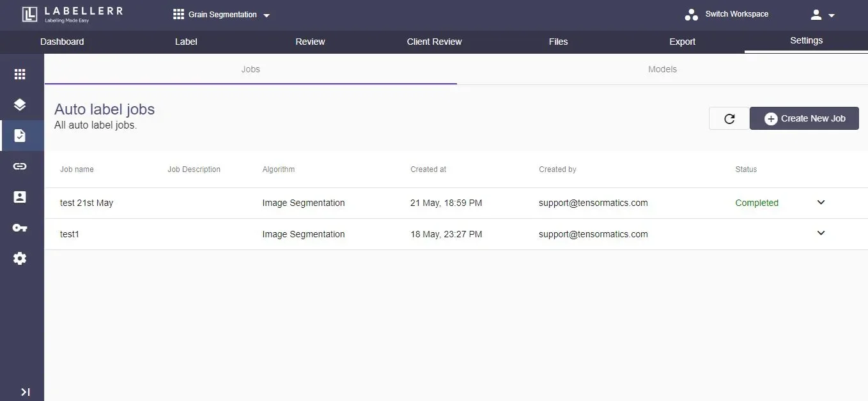
Task: Click Image Segmentation in test1 row
Action: [304, 234]
